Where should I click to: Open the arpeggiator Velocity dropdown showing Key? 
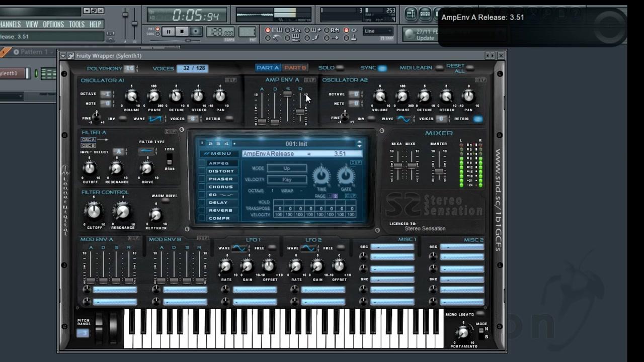pyautogui.click(x=287, y=179)
